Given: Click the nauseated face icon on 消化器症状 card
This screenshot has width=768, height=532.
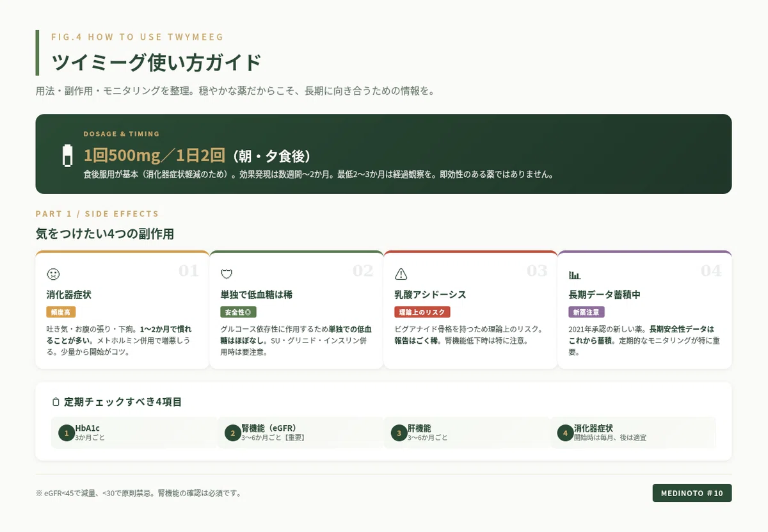Looking at the screenshot, I should point(53,274).
